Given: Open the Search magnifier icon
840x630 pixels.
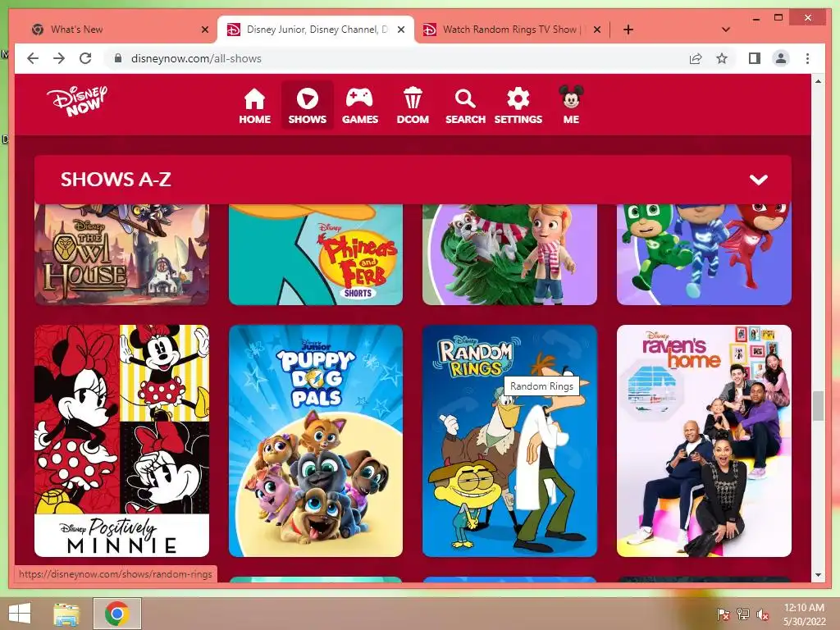Looking at the screenshot, I should click(465, 106).
